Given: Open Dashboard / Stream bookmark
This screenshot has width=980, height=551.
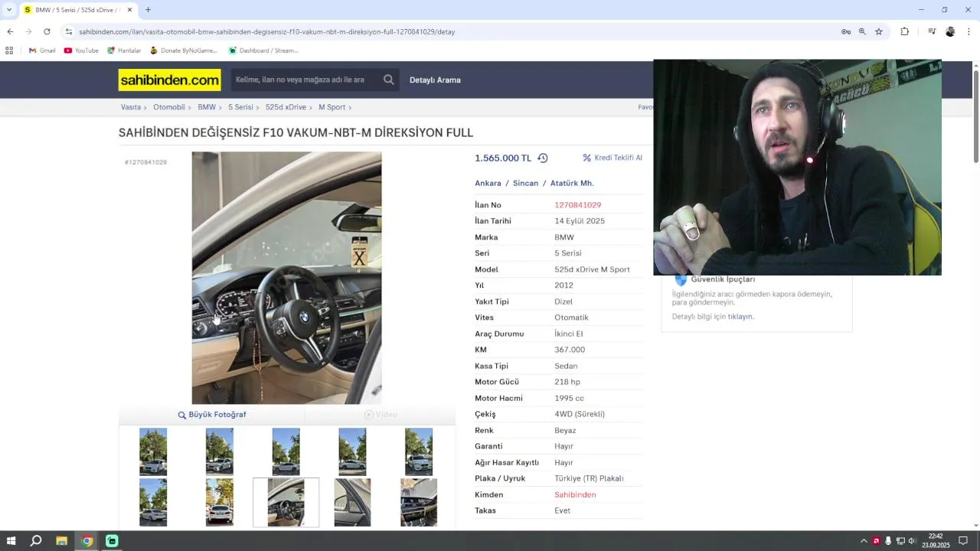Looking at the screenshot, I should pyautogui.click(x=263, y=51).
